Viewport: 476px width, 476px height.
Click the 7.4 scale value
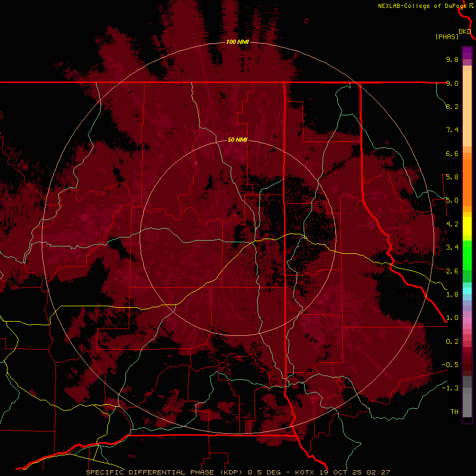[452, 130]
